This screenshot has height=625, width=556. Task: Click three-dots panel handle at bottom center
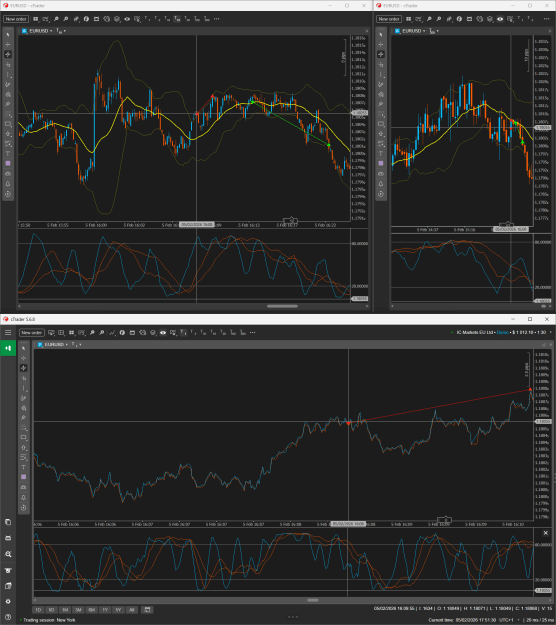click(293, 617)
